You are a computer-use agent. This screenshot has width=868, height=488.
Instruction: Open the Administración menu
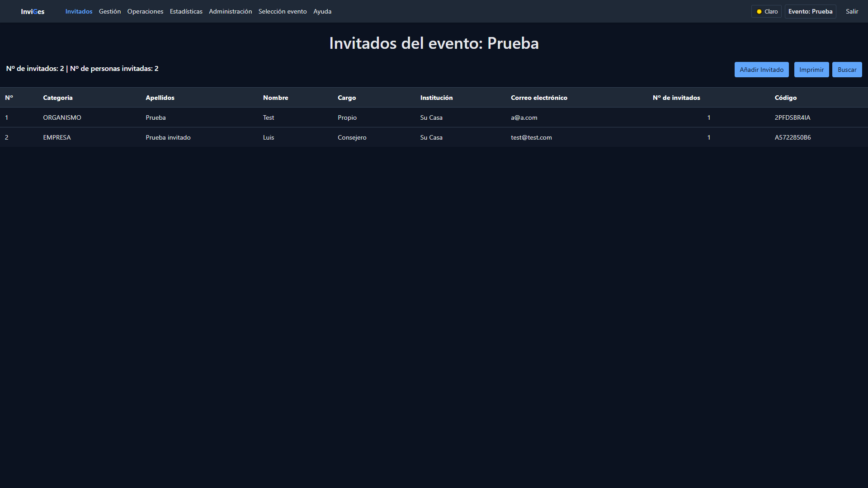point(230,11)
